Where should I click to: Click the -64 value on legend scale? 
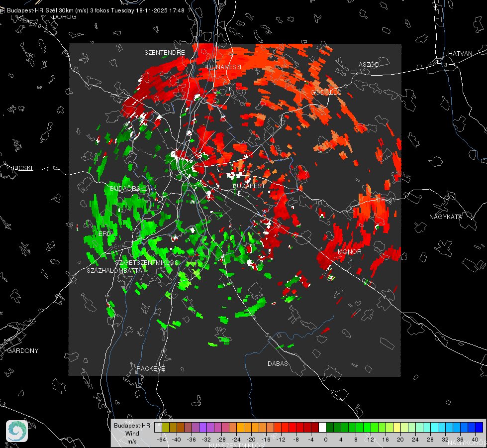pyautogui.click(x=161, y=440)
